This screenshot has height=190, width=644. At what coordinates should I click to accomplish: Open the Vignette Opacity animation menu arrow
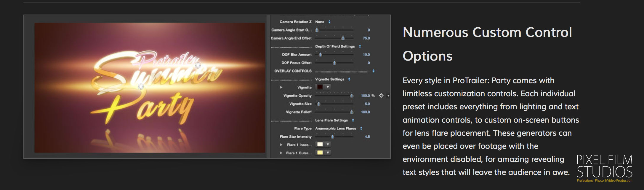[388, 96]
